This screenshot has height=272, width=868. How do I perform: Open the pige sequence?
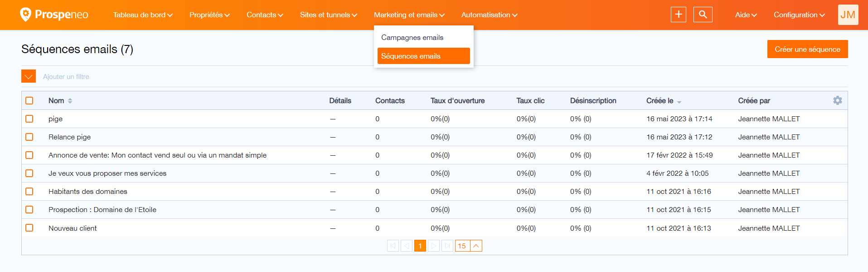tap(55, 119)
